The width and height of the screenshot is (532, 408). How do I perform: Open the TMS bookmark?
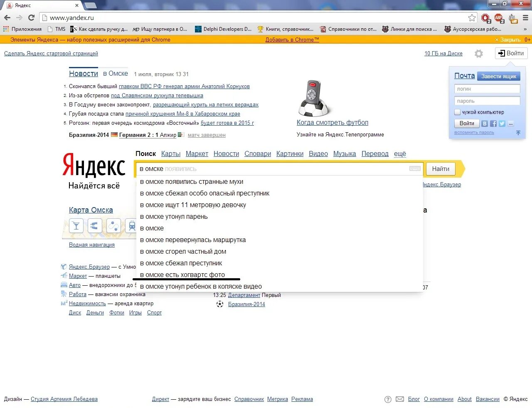coord(57,29)
